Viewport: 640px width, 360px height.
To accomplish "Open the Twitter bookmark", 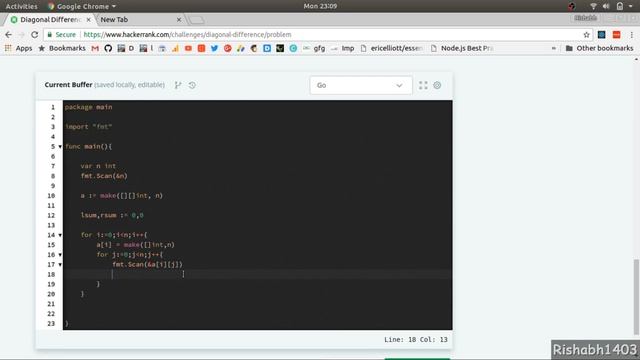I will (214, 48).
